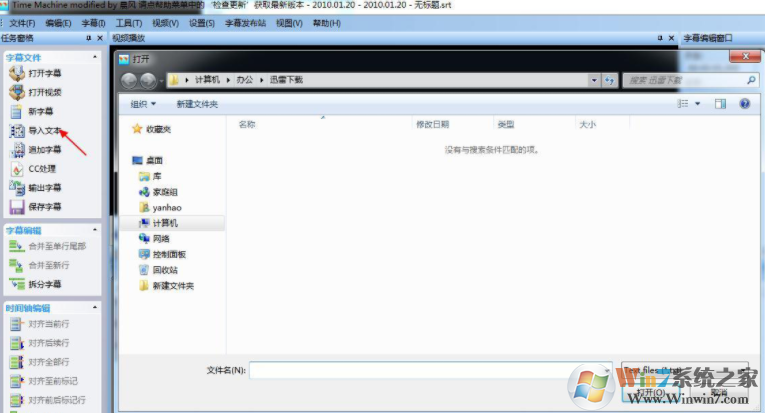
Task: Change view using the view button
Action: [x=683, y=104]
